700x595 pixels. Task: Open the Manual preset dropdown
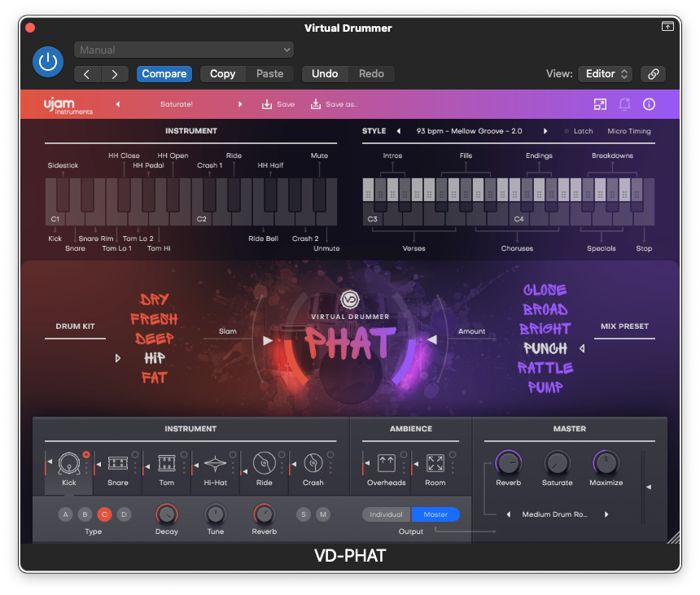point(184,50)
